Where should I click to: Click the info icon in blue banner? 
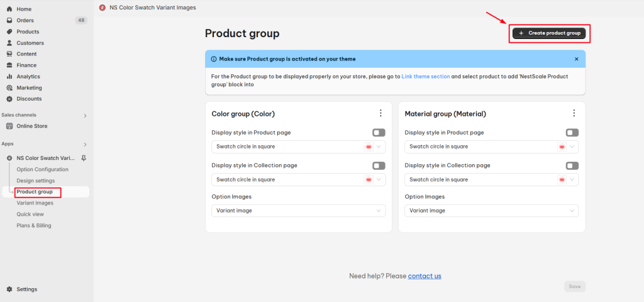pyautogui.click(x=214, y=59)
